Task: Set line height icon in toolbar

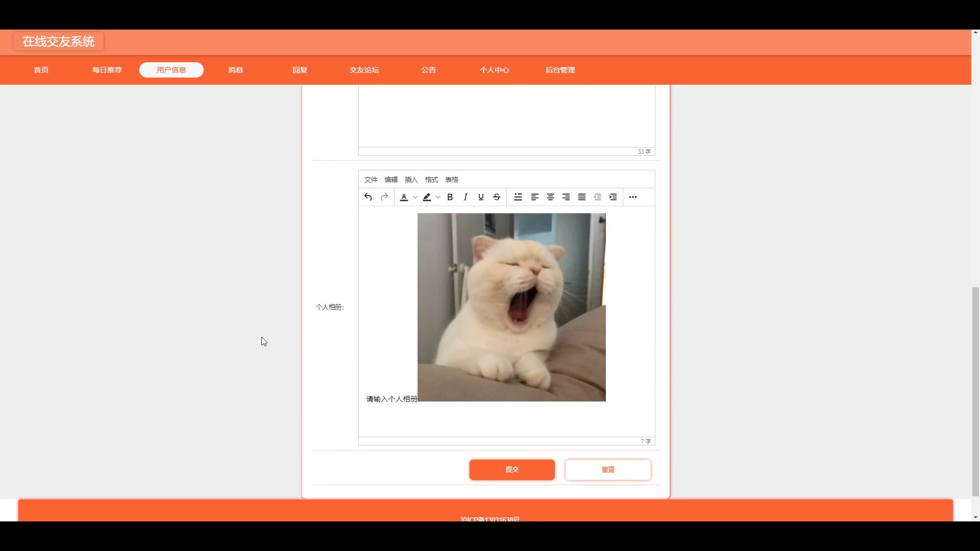Action: [518, 197]
